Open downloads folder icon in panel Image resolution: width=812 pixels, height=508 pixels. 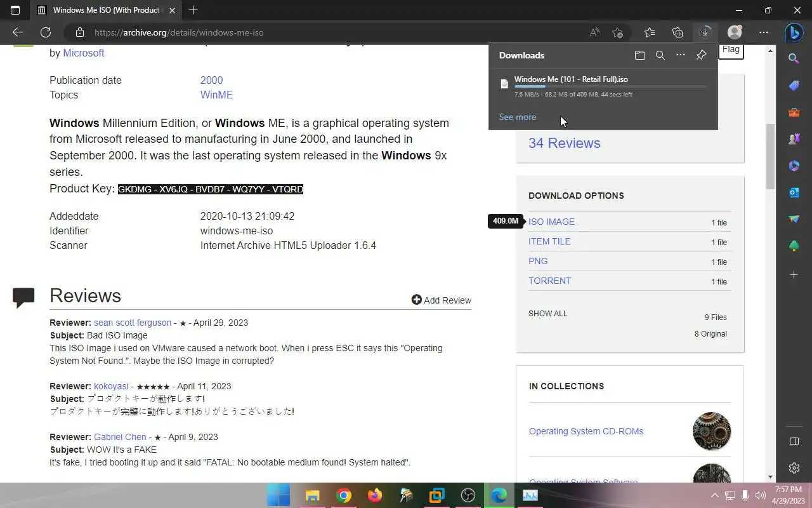pos(640,55)
